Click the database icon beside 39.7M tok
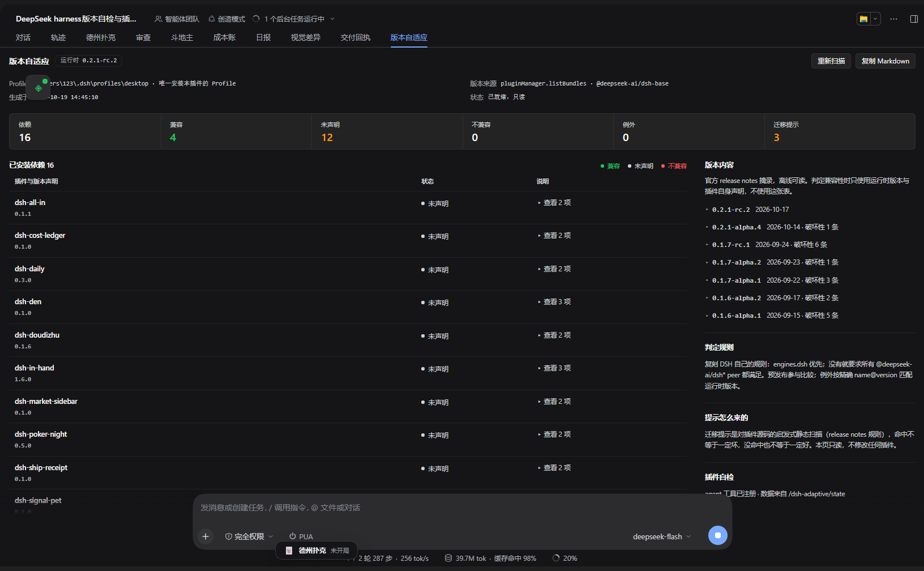 (x=448, y=558)
